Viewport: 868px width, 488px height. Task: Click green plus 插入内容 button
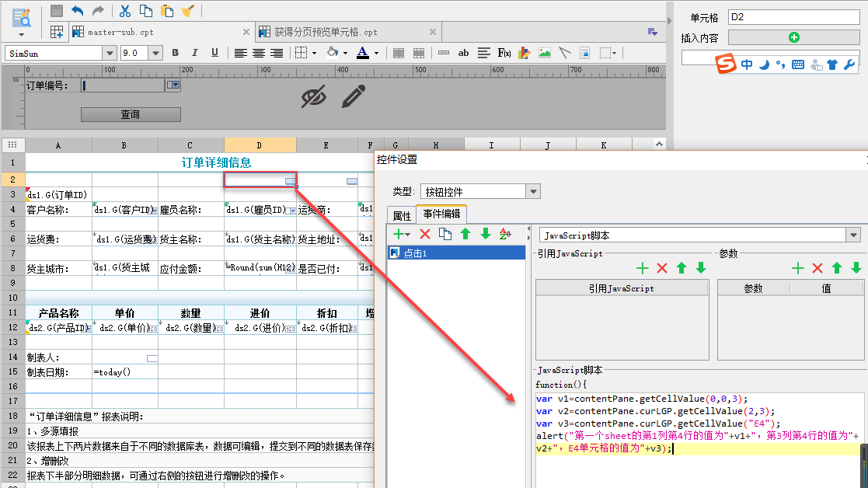[x=794, y=37]
